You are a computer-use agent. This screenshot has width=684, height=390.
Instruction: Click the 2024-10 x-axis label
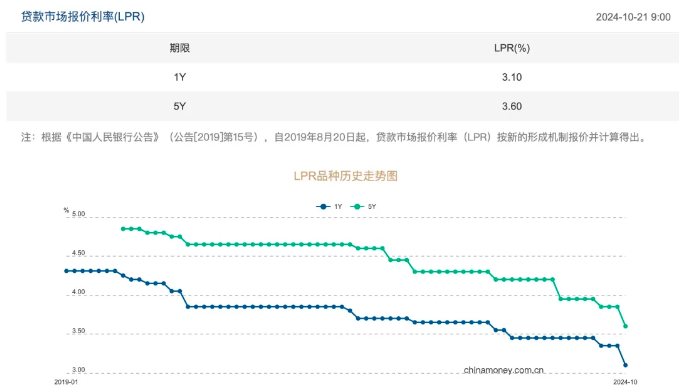[x=625, y=382]
